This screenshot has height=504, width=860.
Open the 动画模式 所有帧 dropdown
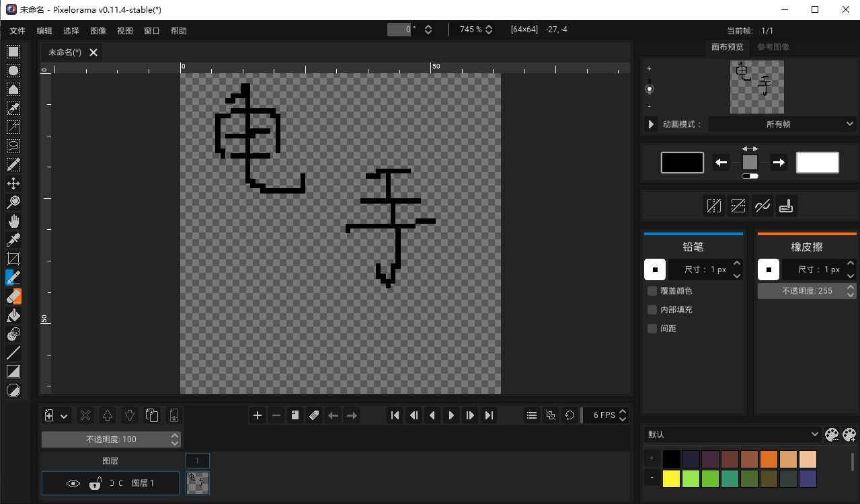point(782,124)
